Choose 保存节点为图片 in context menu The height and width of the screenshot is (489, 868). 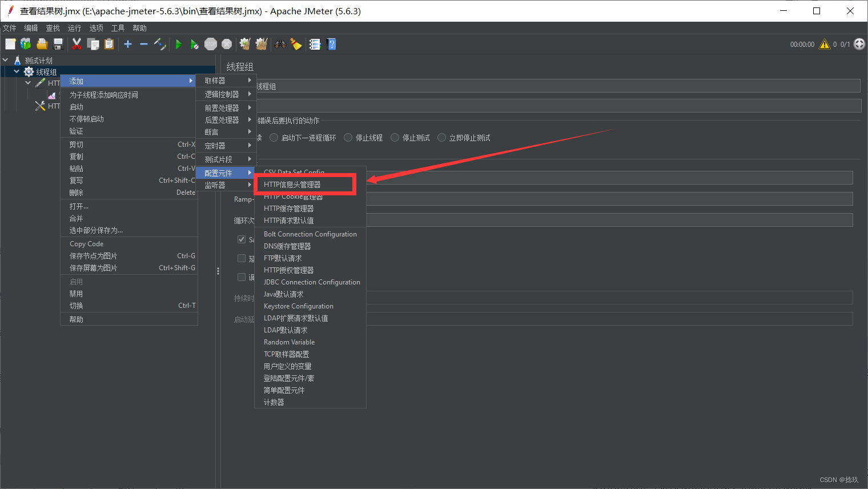click(129, 256)
